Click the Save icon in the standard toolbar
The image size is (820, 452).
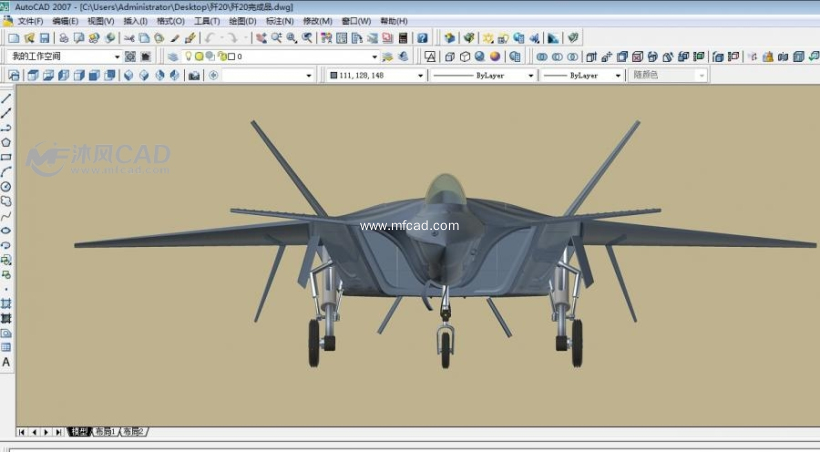coord(45,38)
